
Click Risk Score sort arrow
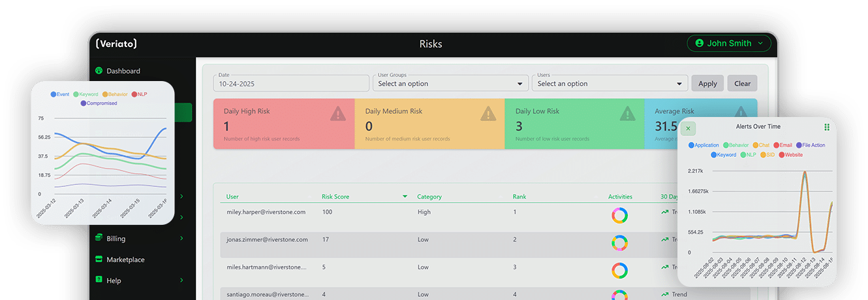[x=405, y=196]
